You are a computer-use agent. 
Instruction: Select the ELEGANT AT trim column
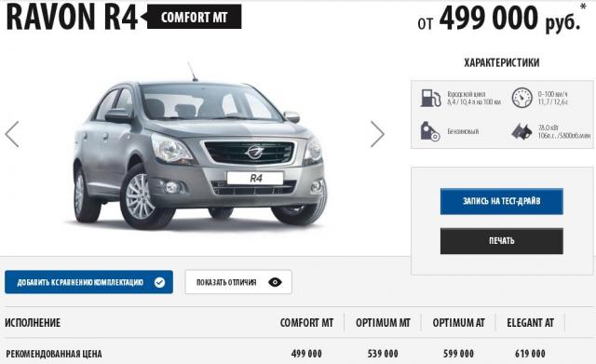tap(530, 323)
